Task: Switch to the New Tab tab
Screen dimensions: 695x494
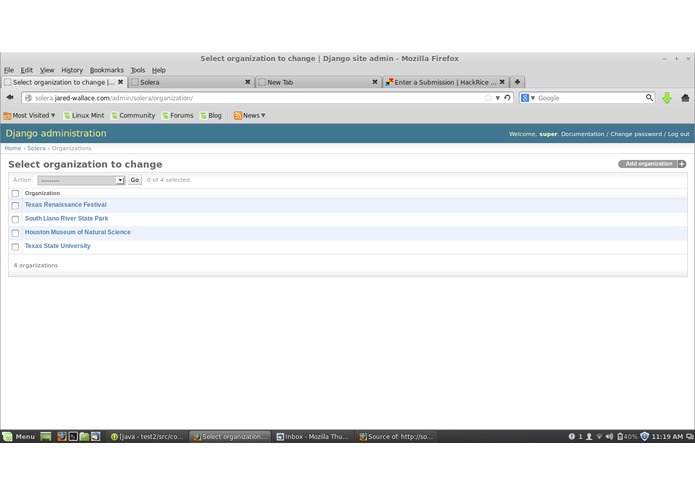Action: point(318,82)
